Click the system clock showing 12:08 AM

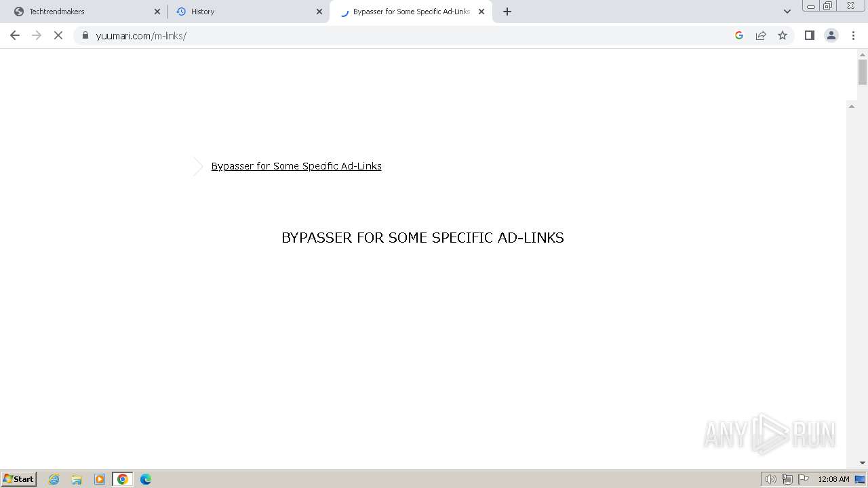tap(833, 479)
